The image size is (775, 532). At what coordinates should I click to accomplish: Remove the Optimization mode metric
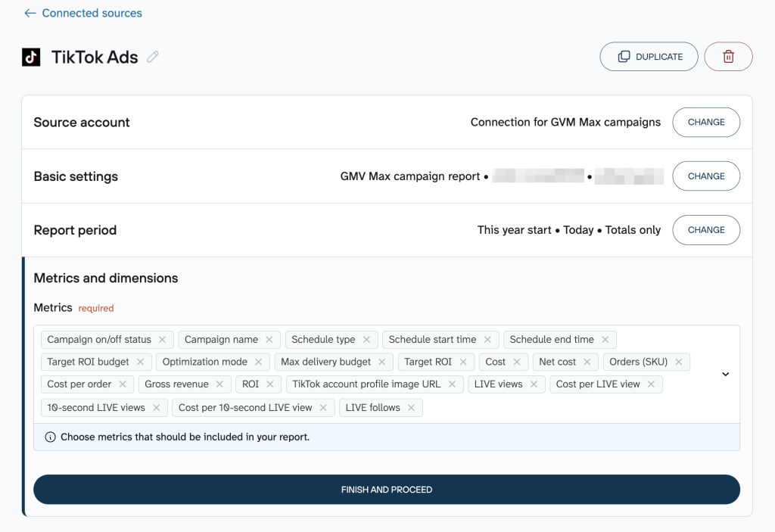point(258,362)
